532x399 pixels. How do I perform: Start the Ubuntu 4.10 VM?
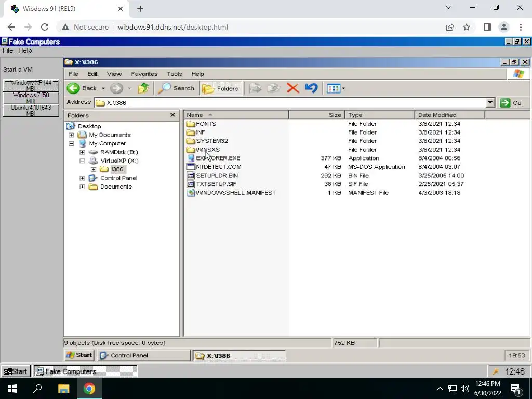point(31,111)
